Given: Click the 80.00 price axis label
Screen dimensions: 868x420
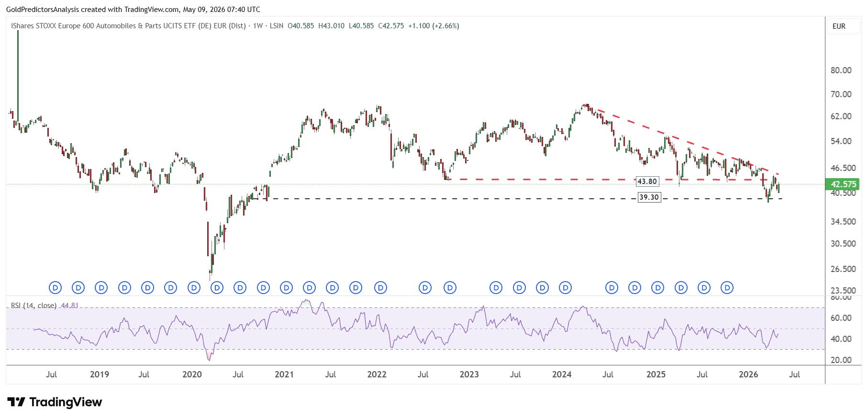Looking at the screenshot, I should click(841, 70).
